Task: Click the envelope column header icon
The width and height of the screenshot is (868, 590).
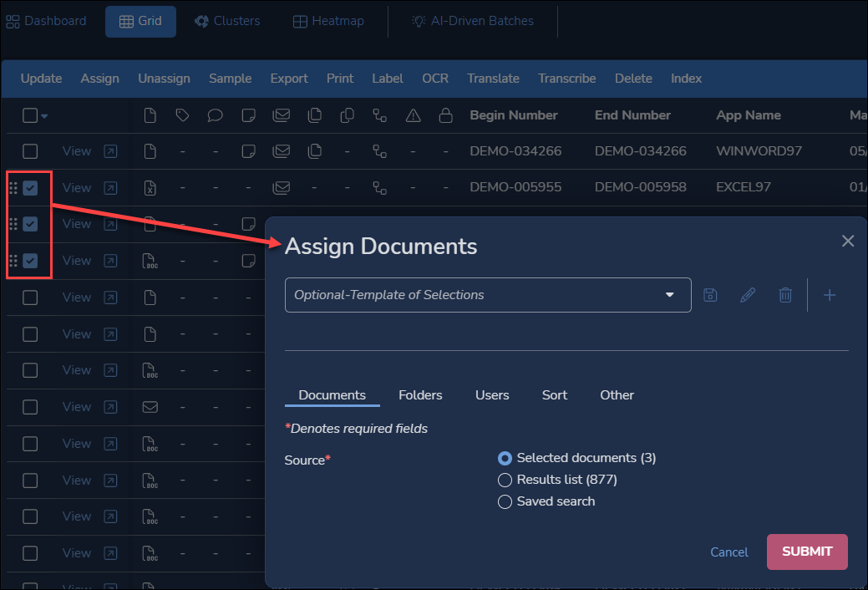Action: [x=281, y=115]
